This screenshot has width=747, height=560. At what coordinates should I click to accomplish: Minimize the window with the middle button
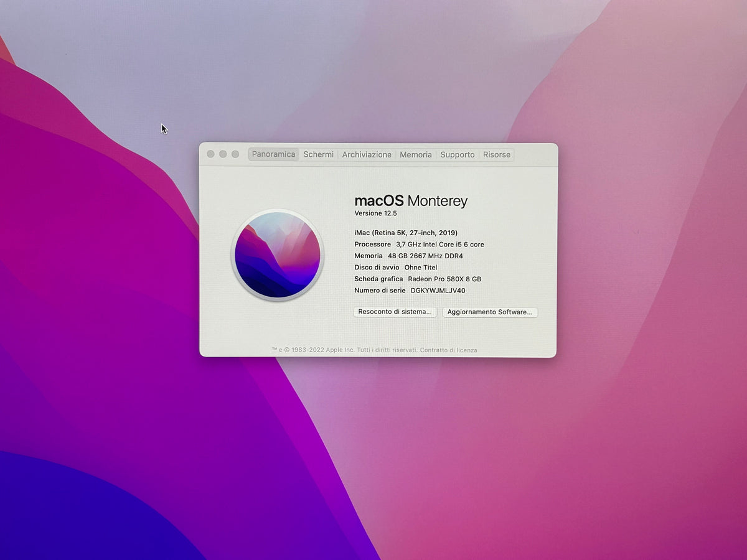click(223, 154)
